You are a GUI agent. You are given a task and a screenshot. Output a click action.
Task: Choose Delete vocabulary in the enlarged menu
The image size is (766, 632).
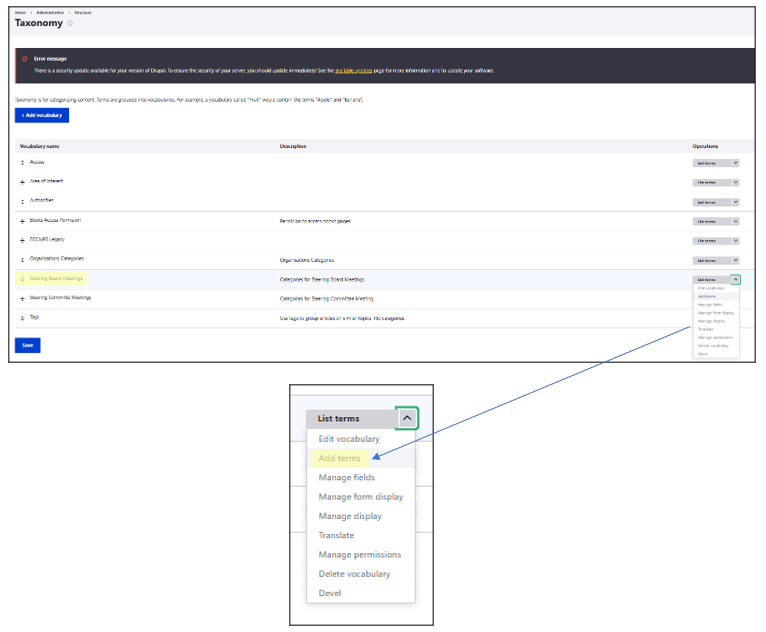[x=354, y=574]
